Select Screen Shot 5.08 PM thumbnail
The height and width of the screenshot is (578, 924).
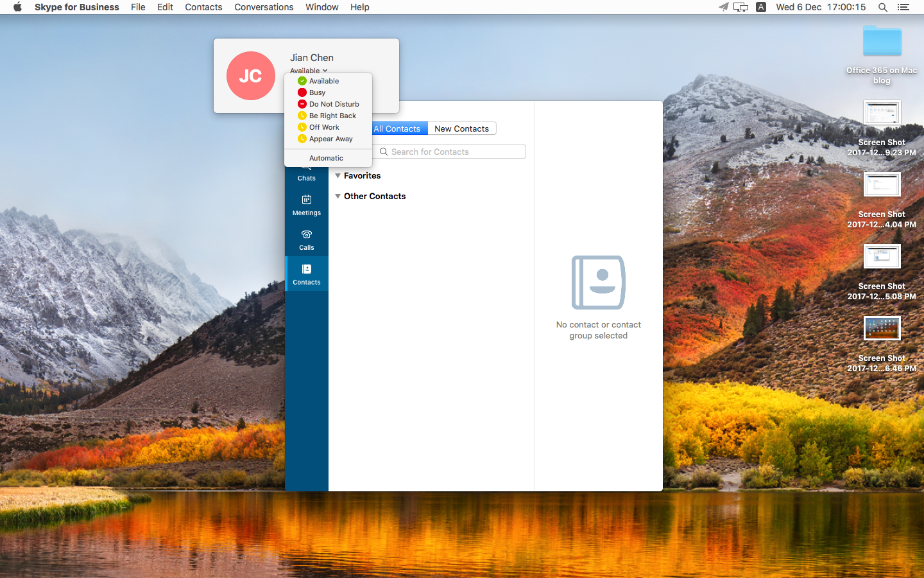click(x=882, y=256)
